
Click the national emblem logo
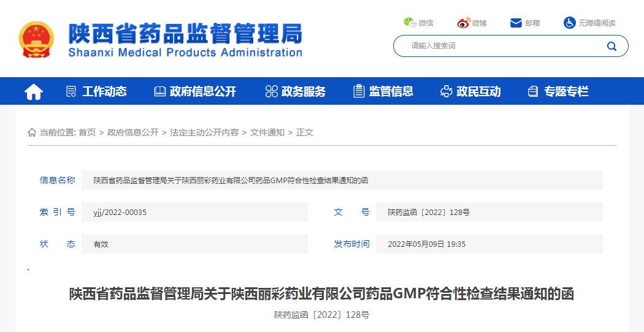[x=36, y=39]
